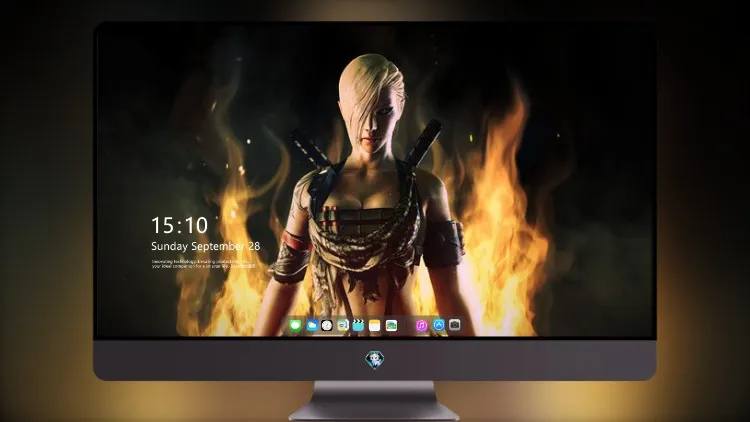Open the green Messages app in dock

(x=295, y=326)
